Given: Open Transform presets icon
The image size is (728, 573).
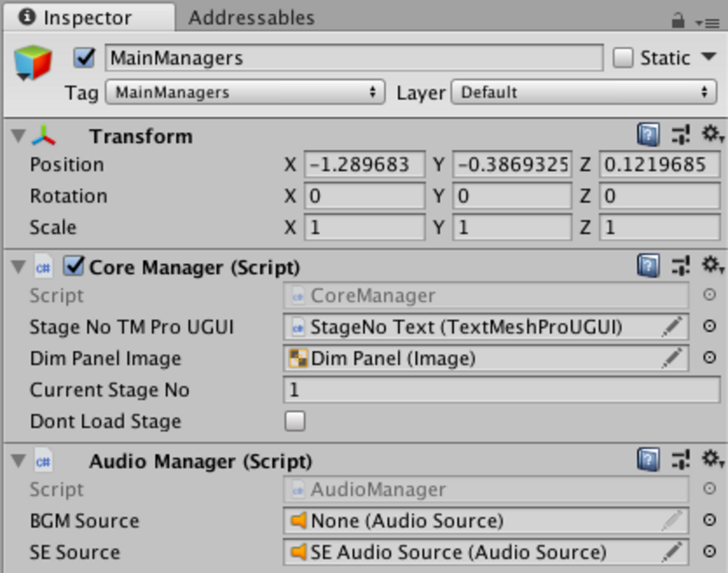Looking at the screenshot, I should (681, 135).
